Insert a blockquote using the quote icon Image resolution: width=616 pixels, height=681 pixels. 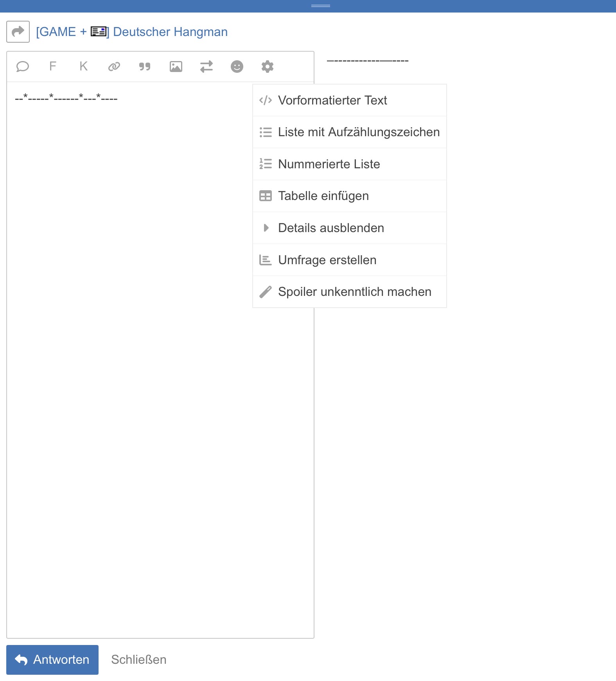click(x=145, y=67)
